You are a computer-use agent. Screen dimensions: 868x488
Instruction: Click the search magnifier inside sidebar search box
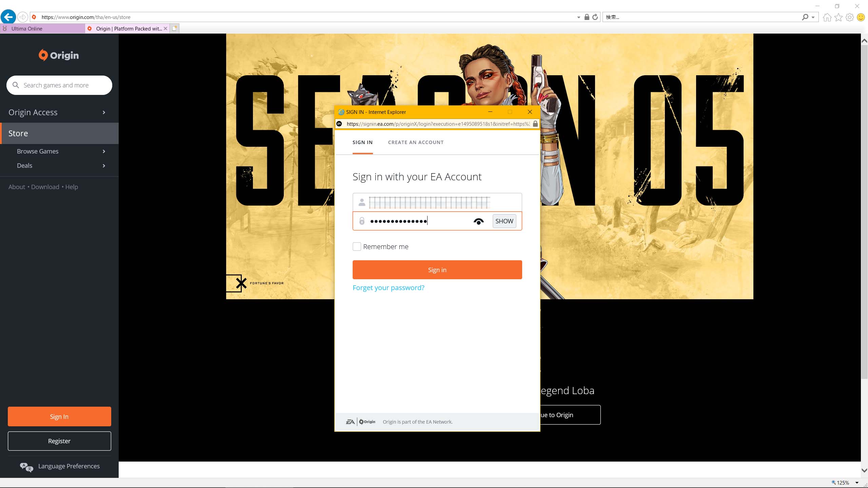click(x=16, y=85)
